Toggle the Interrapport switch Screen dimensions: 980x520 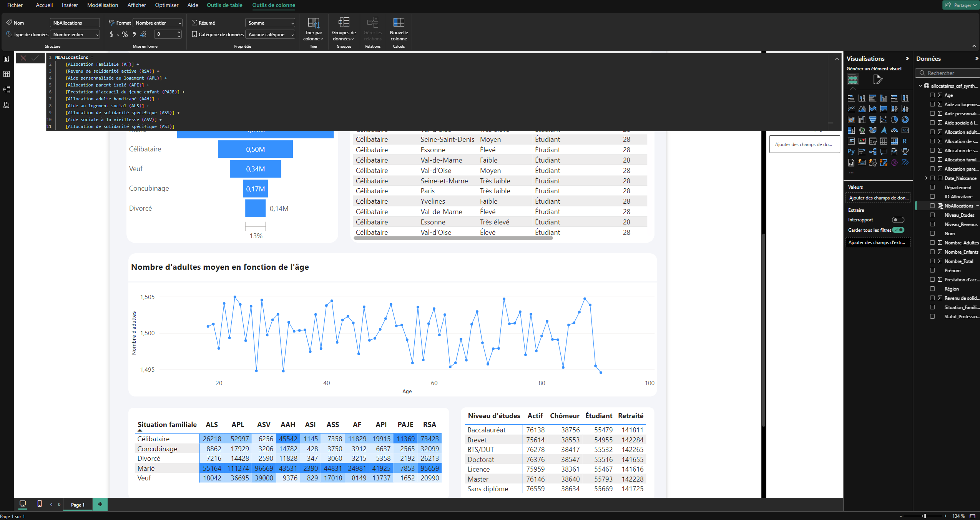click(x=898, y=220)
